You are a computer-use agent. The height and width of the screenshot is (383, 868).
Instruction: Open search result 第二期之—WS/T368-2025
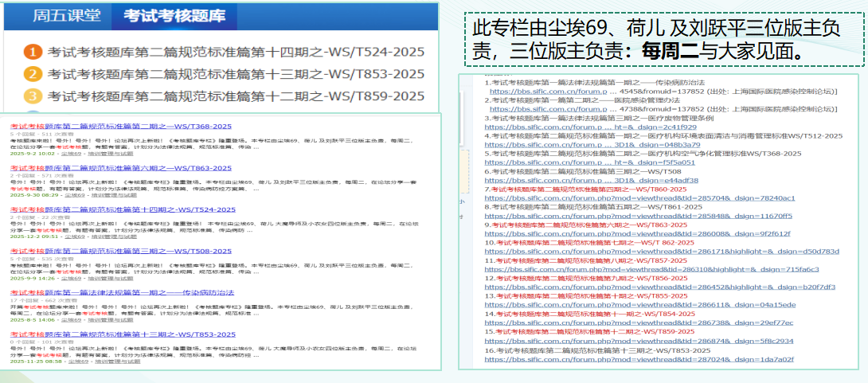tap(121, 126)
